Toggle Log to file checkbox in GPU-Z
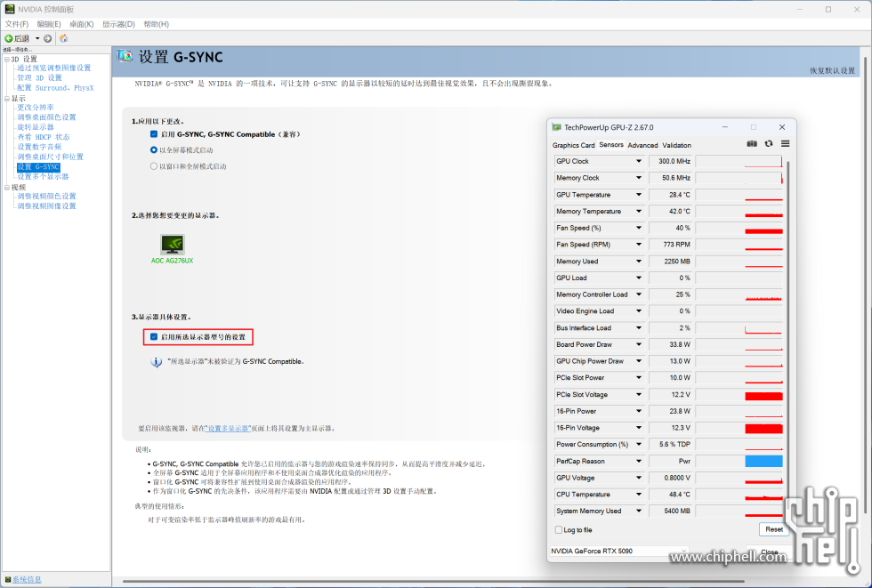 pyautogui.click(x=559, y=529)
